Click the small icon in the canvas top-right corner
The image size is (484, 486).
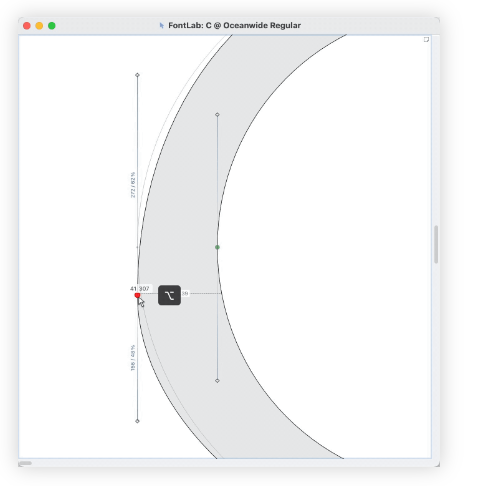[426, 40]
